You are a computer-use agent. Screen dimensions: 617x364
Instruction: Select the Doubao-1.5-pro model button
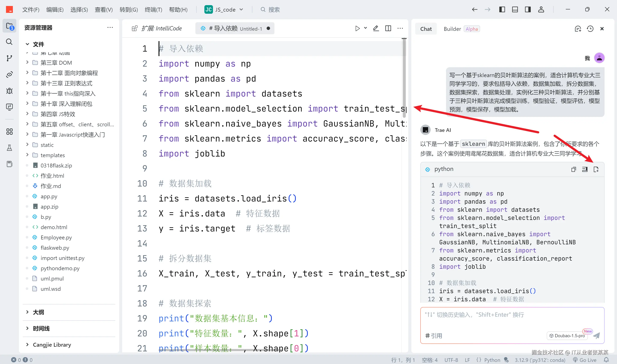(567, 336)
